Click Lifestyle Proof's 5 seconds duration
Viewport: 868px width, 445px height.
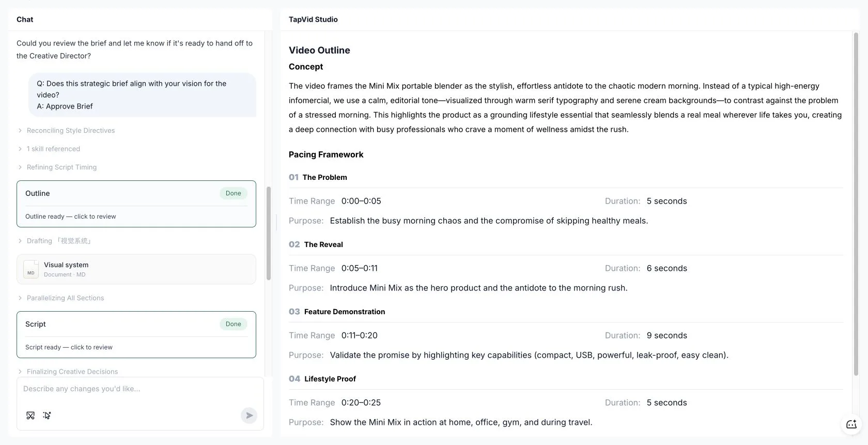tap(667, 403)
